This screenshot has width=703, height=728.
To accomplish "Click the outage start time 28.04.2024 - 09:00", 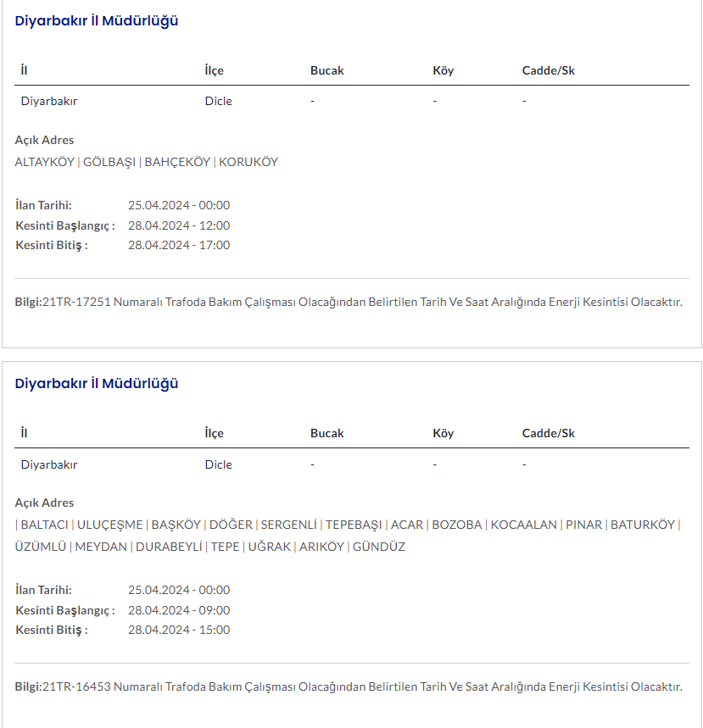I will coord(179,610).
